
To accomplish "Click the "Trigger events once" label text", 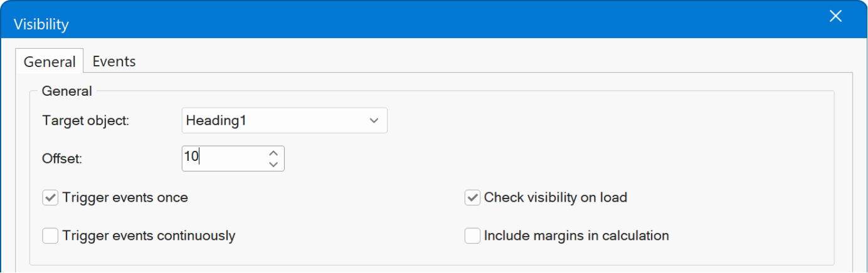I will tap(125, 198).
